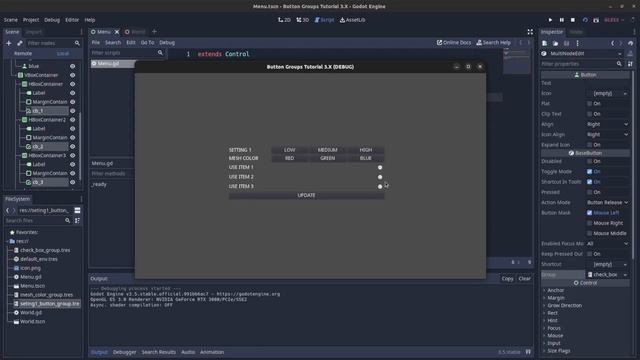640x360 pixels.
Task: Toggle visibility of cb_1 node
Action: [x=73, y=111]
